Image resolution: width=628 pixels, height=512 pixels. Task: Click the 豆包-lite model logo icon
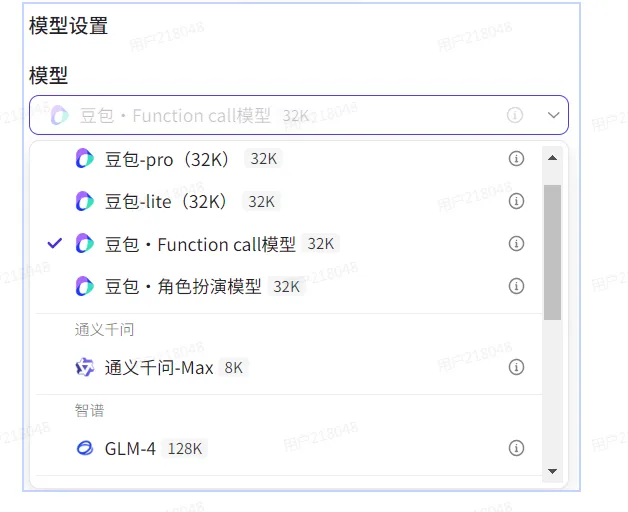tap(85, 201)
